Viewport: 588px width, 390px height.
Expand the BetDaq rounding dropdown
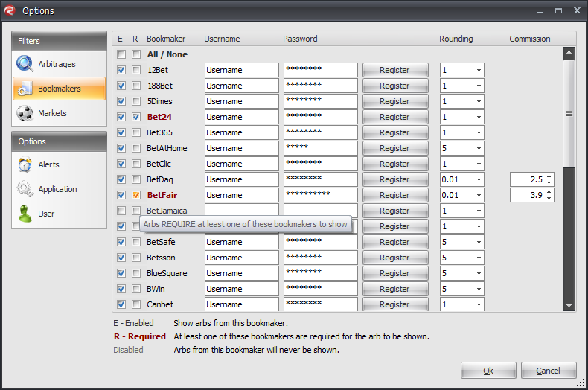click(479, 179)
